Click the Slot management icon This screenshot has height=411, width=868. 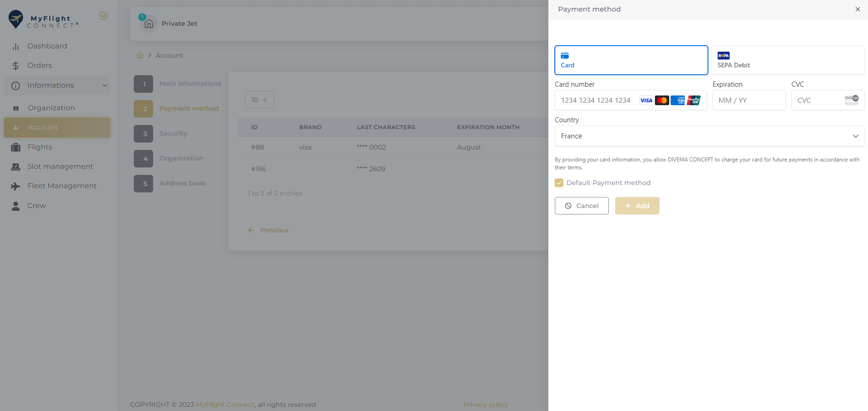pos(16,167)
